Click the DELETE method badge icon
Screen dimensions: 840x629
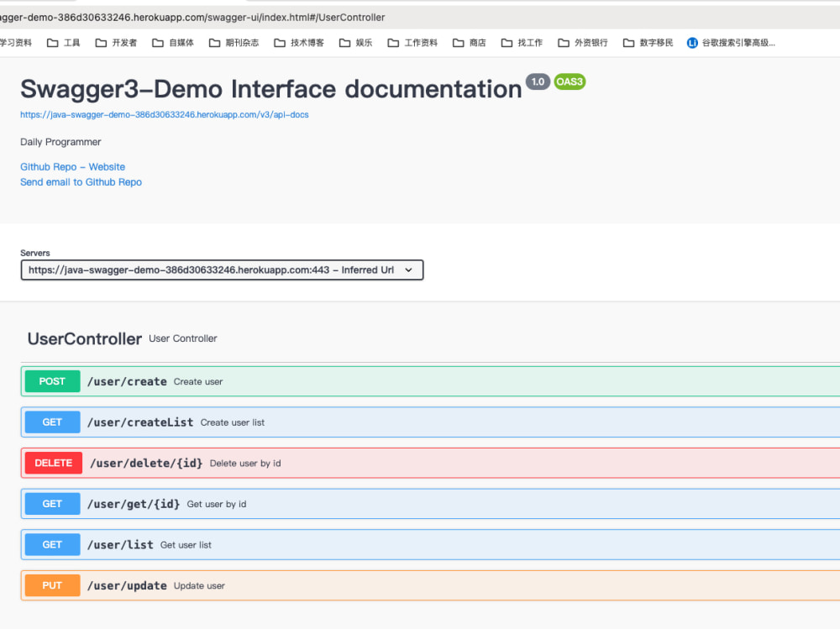(x=53, y=463)
